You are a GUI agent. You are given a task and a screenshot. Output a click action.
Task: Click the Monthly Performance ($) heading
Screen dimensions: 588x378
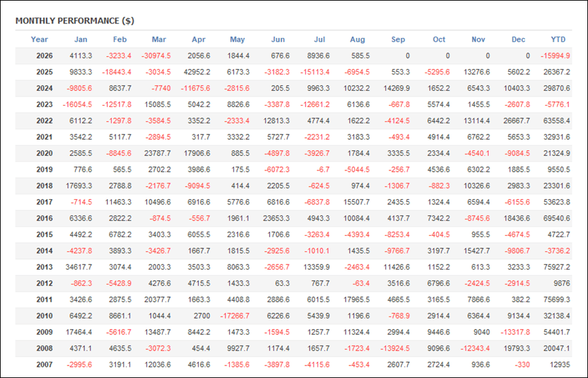tap(74, 21)
